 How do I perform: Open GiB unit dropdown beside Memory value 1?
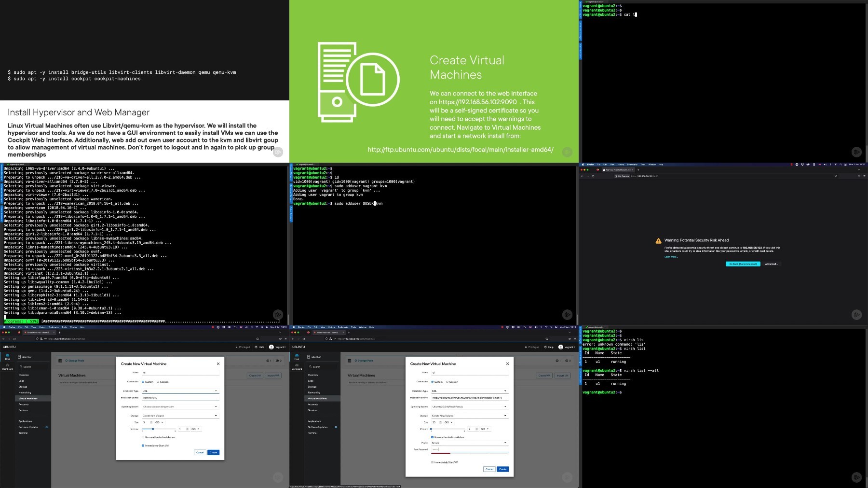[195, 429]
